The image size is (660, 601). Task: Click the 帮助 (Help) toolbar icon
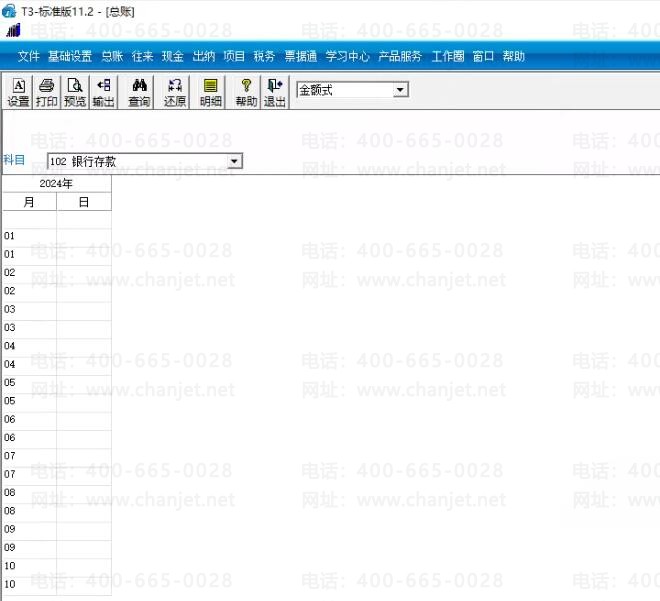coord(246,92)
